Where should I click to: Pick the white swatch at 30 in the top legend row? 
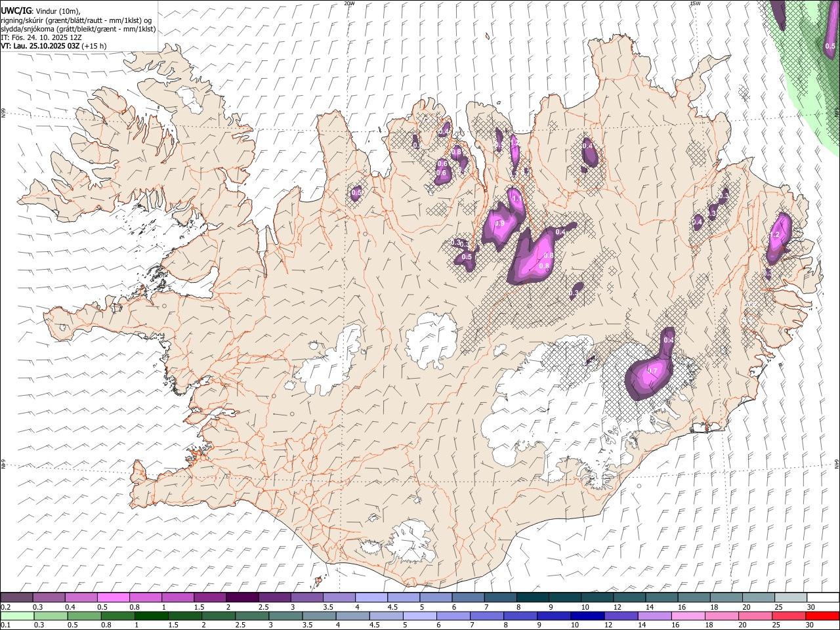823,597
